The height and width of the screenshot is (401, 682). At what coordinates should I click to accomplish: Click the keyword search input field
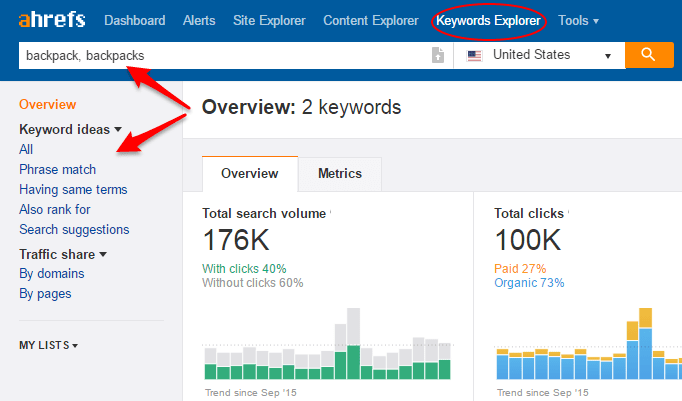pyautogui.click(x=220, y=56)
